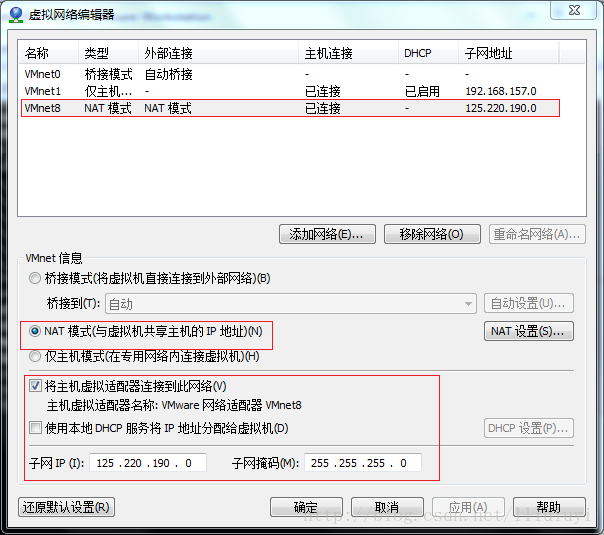Click the 190 octet of subnet IP
Viewport: 604px width, 535px height.
tap(161, 463)
